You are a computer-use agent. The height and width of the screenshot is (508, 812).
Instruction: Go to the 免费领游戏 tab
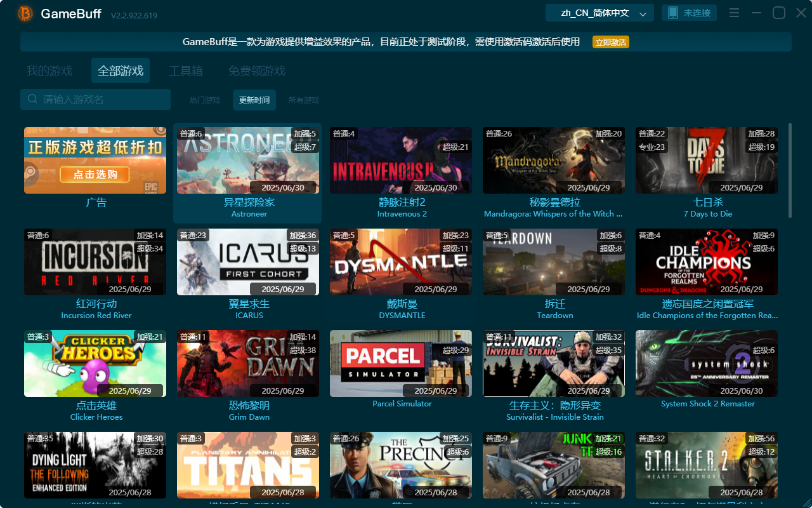click(x=257, y=71)
